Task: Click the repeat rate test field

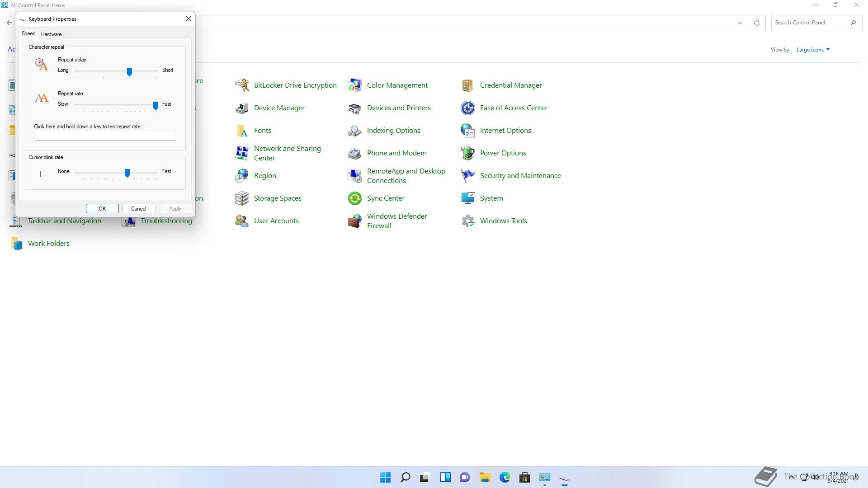Action: point(105,136)
